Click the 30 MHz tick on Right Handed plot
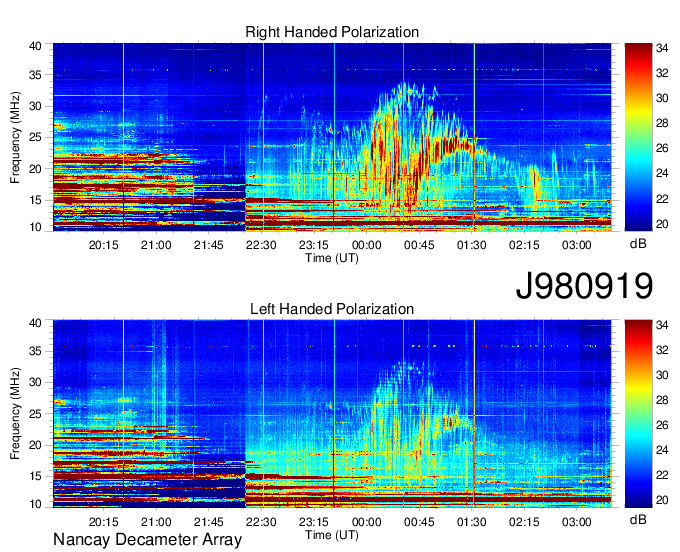This screenshot has height=552, width=680. tap(36, 106)
